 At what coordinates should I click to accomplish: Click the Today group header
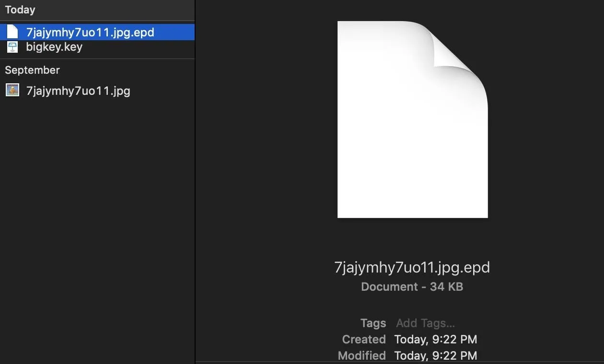click(x=20, y=10)
